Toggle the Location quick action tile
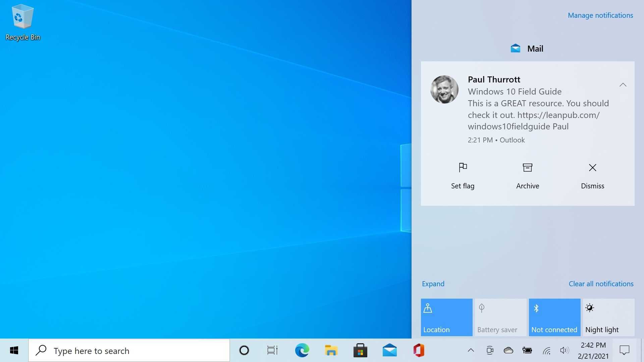The height and width of the screenshot is (362, 644). point(446,317)
